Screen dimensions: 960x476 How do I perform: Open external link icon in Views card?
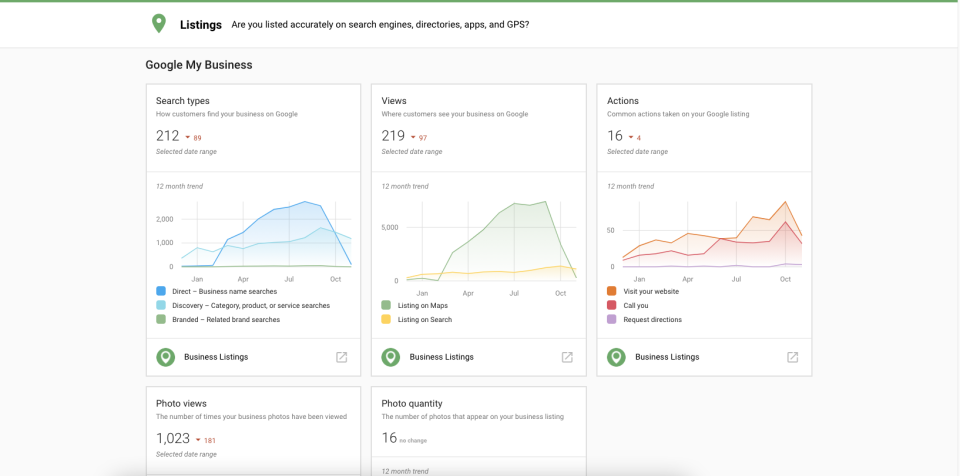[x=567, y=357]
